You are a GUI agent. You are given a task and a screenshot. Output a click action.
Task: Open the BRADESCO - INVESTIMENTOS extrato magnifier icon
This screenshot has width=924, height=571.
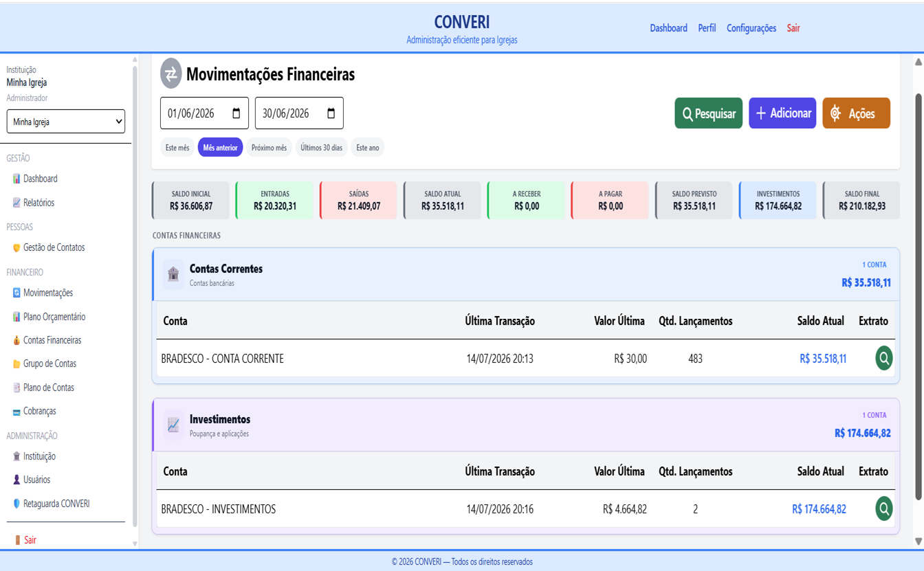[884, 508]
